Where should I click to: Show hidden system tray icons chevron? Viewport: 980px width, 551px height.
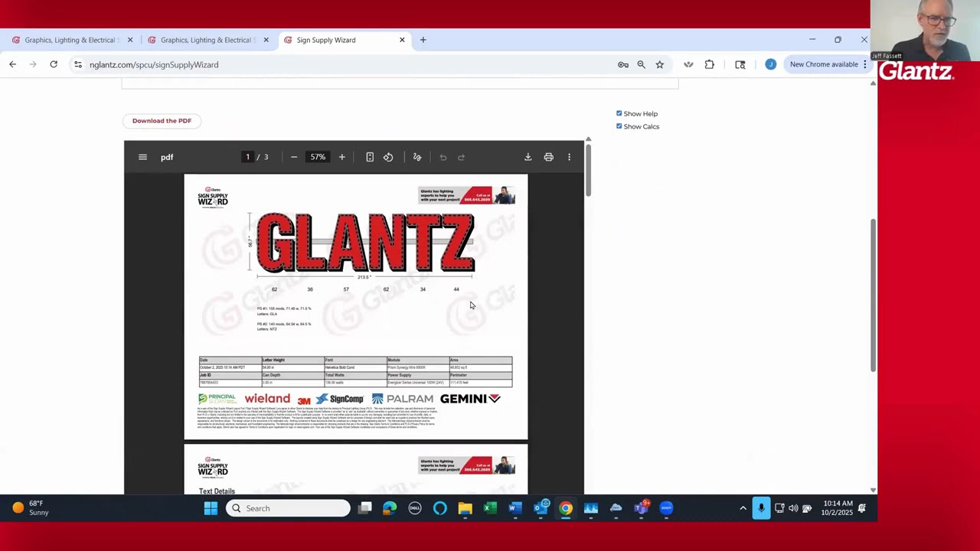pyautogui.click(x=743, y=508)
